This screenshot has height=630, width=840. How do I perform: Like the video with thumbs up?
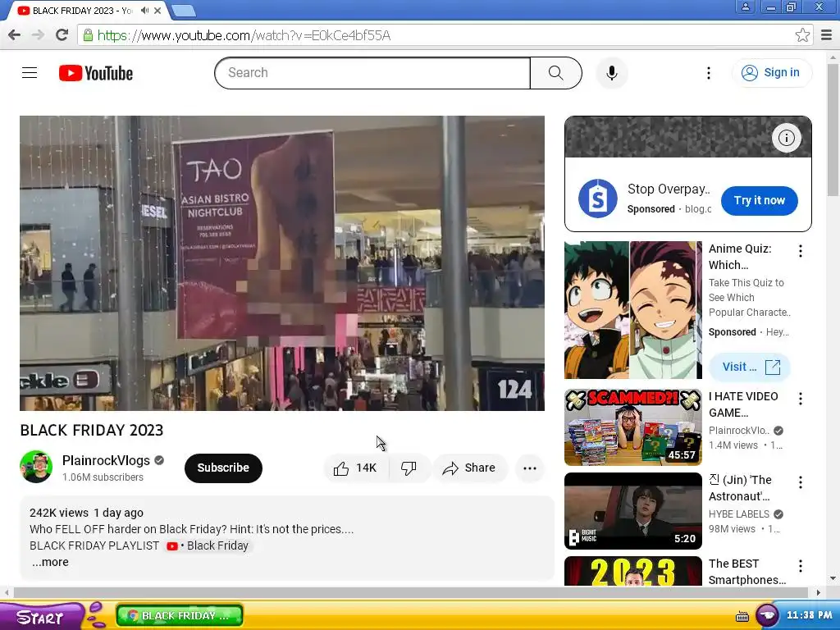[x=356, y=468]
